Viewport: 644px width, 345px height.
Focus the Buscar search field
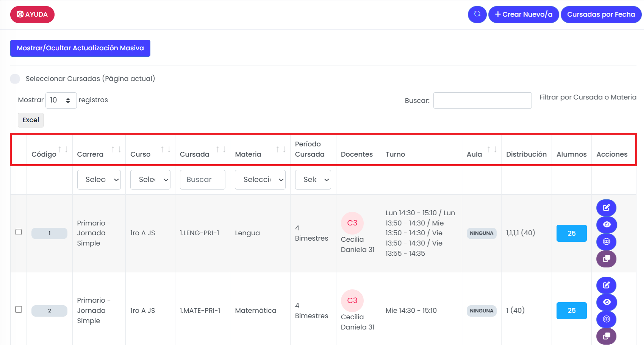[483, 101]
